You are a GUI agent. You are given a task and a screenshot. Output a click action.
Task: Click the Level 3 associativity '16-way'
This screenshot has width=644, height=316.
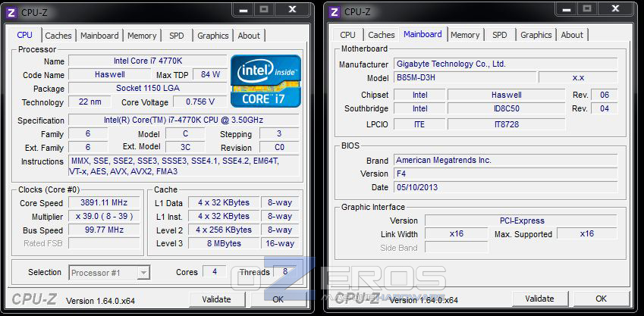pyautogui.click(x=280, y=243)
